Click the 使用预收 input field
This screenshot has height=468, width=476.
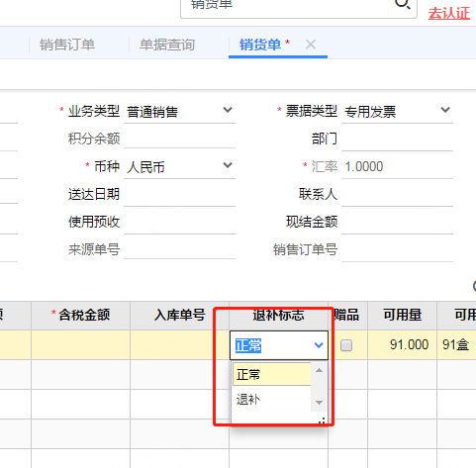179,222
